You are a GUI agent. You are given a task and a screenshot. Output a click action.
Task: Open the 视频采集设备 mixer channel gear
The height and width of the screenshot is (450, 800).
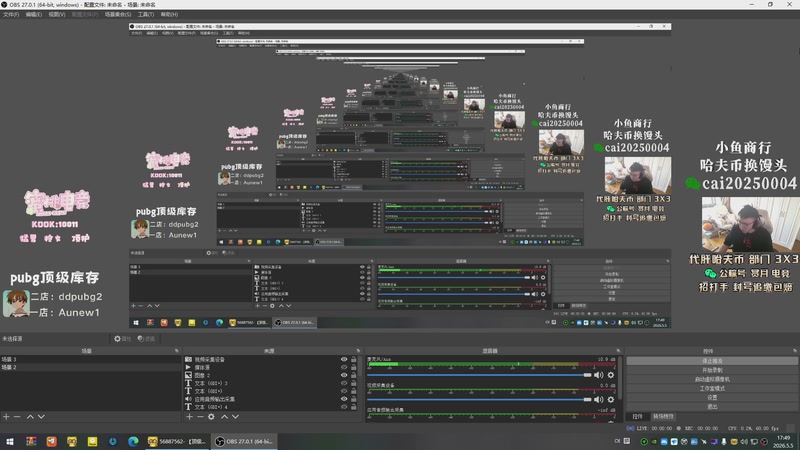(611, 399)
